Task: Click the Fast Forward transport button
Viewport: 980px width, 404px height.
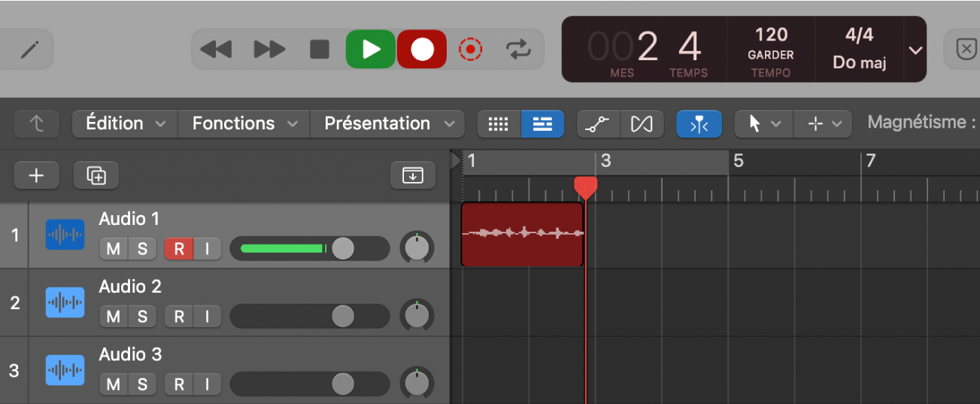Action: click(269, 50)
